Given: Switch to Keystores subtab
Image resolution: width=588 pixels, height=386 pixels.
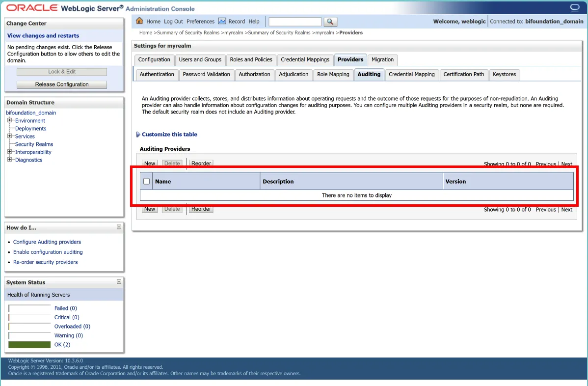Looking at the screenshot, I should pyautogui.click(x=504, y=75).
